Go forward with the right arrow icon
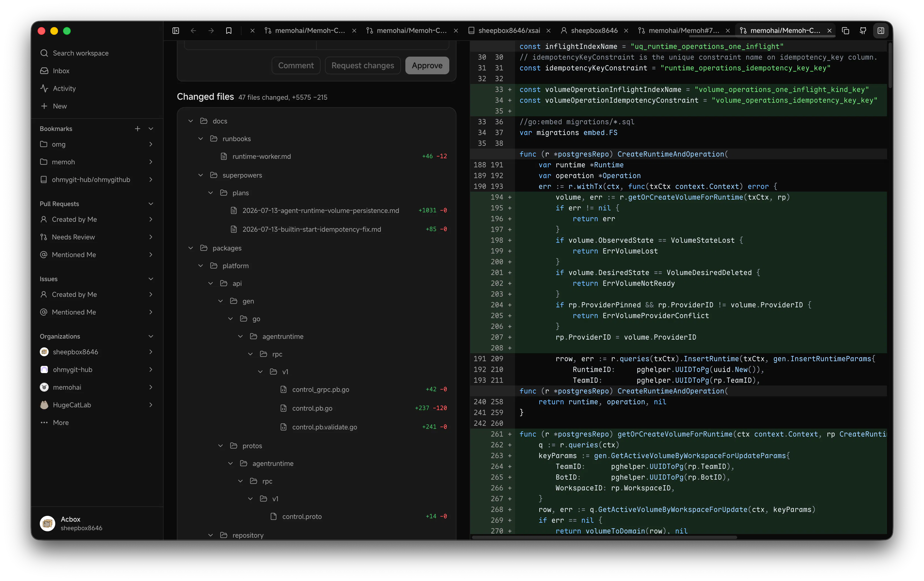Image resolution: width=924 pixels, height=581 pixels. coord(211,31)
